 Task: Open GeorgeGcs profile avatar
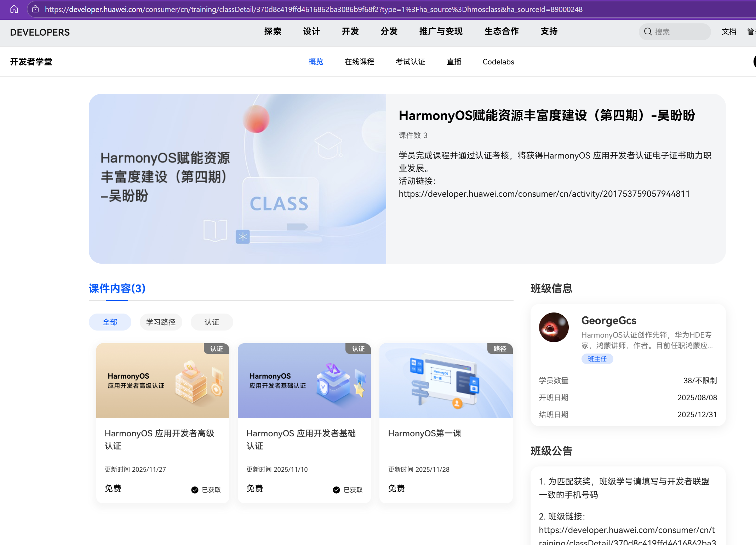(x=554, y=327)
